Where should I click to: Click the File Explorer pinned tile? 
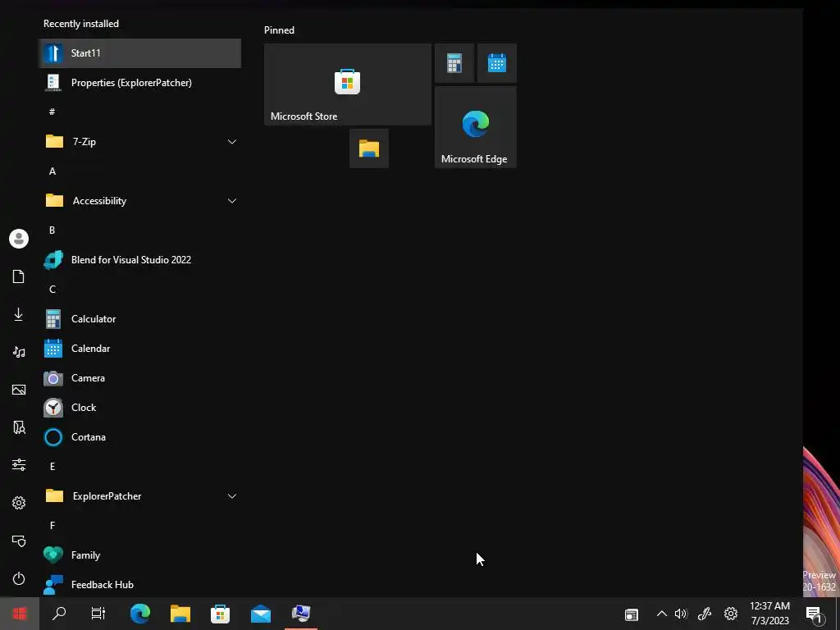[369, 148]
